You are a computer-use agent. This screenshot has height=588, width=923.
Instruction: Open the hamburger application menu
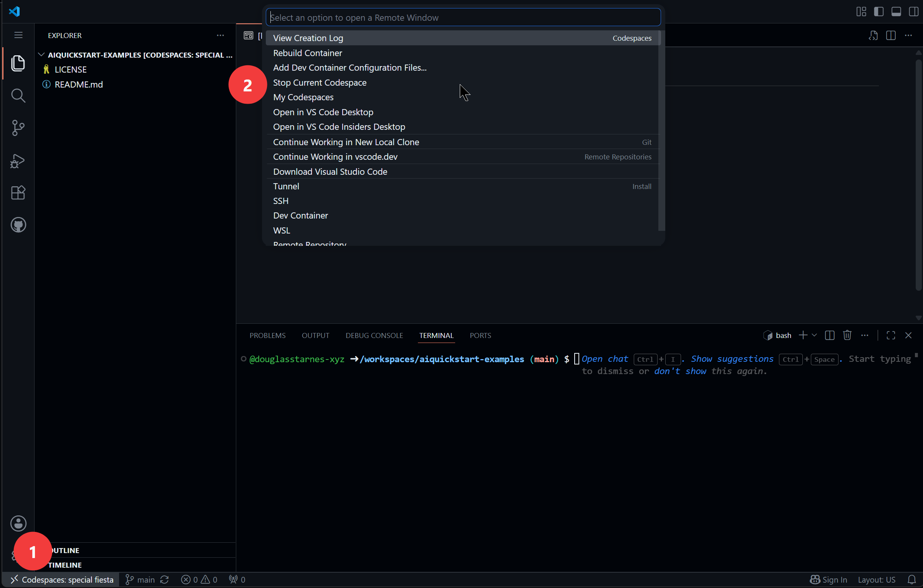point(18,35)
